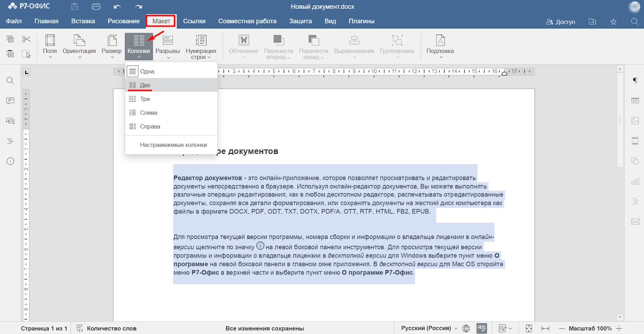
Task: Click the Save icon in title bar
Action: click(x=74, y=6)
